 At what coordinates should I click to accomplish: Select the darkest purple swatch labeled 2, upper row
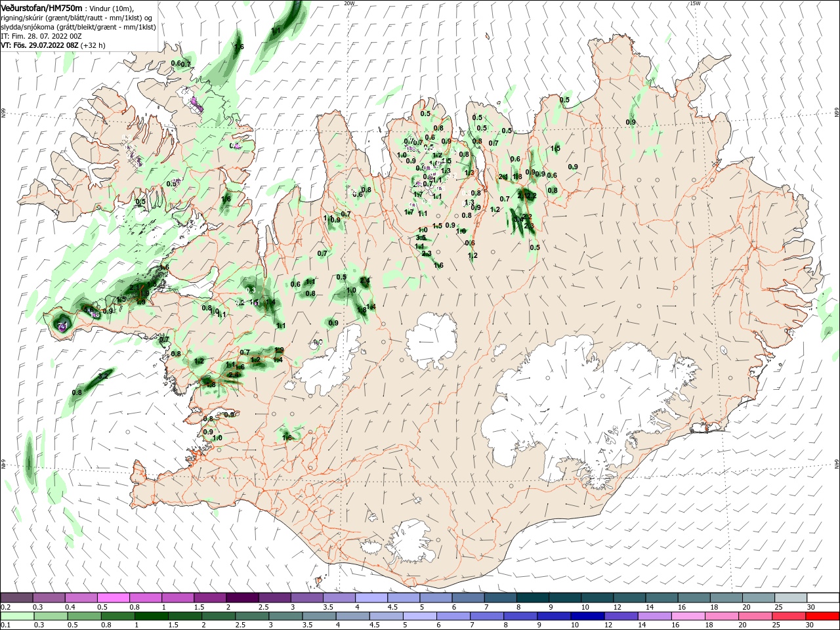(241, 598)
